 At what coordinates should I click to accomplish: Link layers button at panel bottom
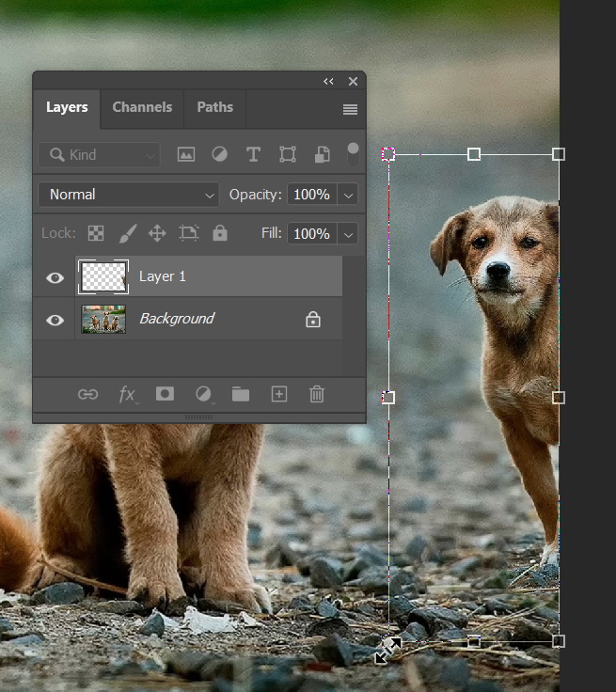click(87, 394)
